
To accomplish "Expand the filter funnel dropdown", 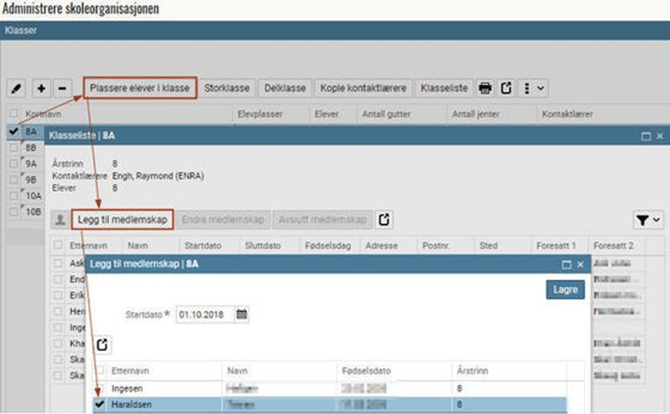I will (x=648, y=219).
